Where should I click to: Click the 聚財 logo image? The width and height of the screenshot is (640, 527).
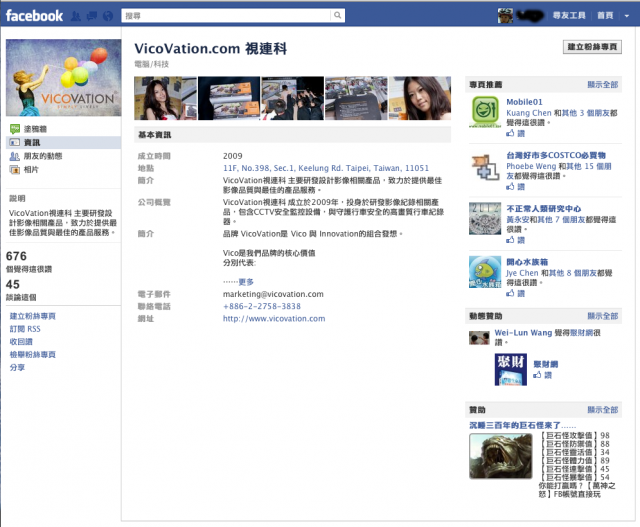[x=511, y=369]
